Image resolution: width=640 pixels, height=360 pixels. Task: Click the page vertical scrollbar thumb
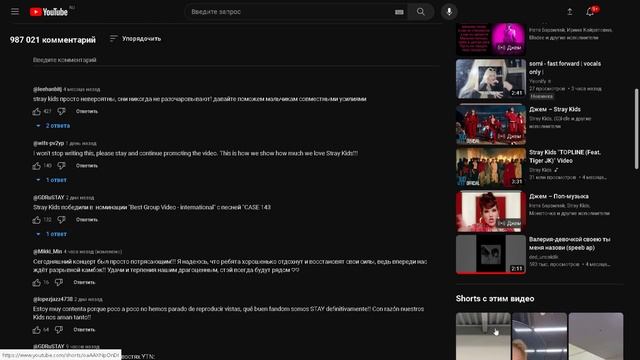point(636,129)
